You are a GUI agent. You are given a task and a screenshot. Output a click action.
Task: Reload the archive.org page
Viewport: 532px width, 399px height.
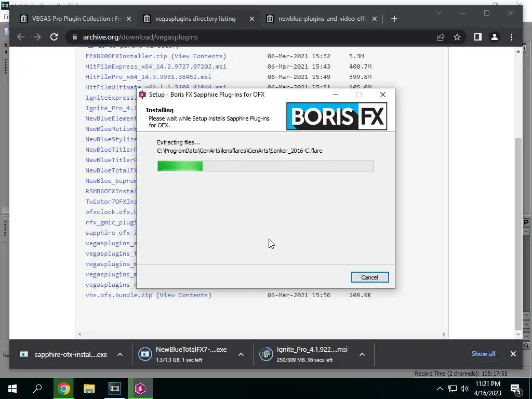(54, 37)
